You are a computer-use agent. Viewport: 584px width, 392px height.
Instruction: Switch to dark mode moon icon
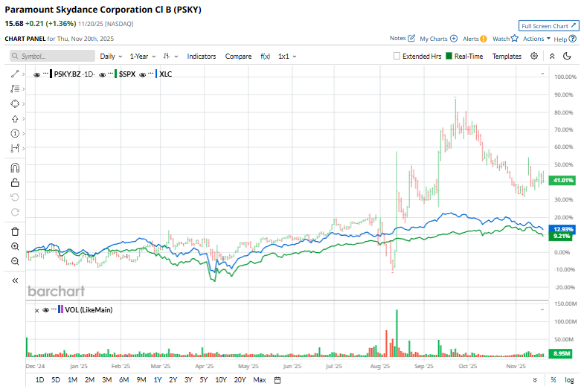coord(567,56)
